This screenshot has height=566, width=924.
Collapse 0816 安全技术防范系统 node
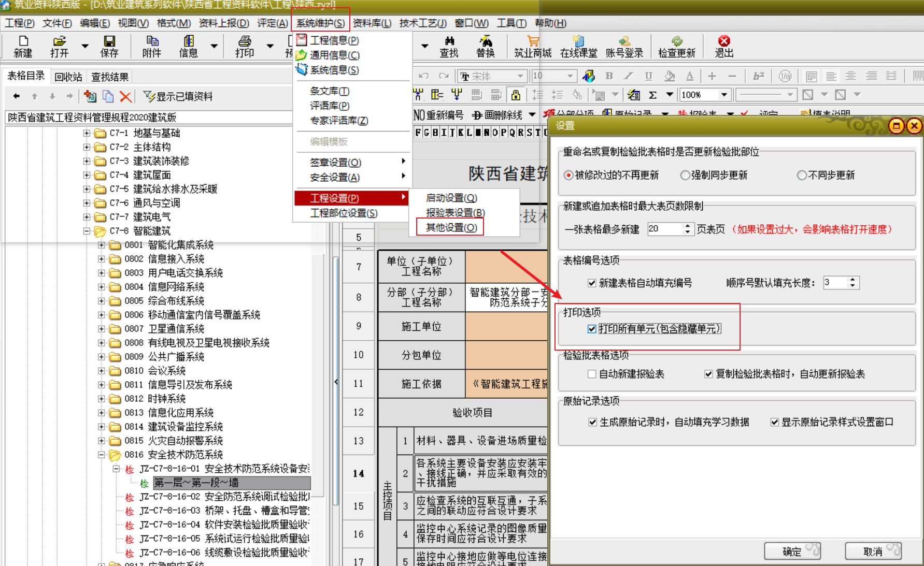coord(102,455)
